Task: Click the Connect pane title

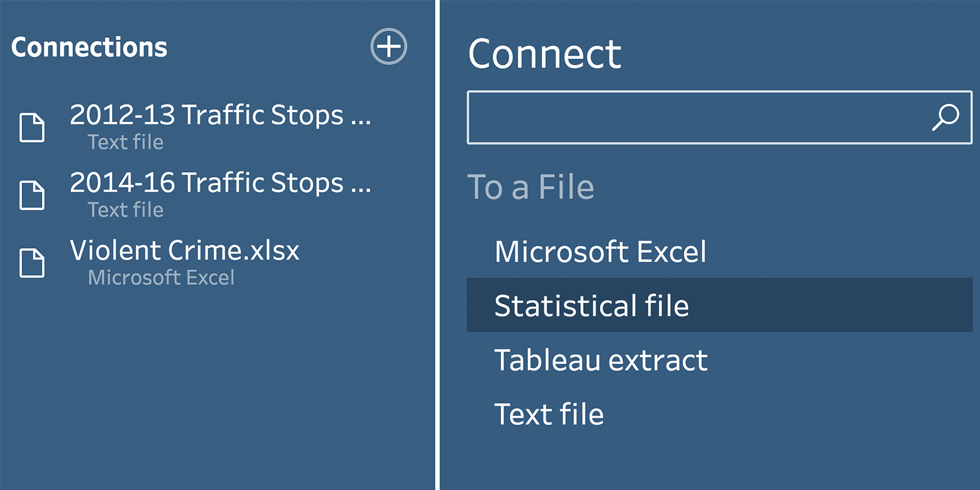Action: (x=545, y=54)
